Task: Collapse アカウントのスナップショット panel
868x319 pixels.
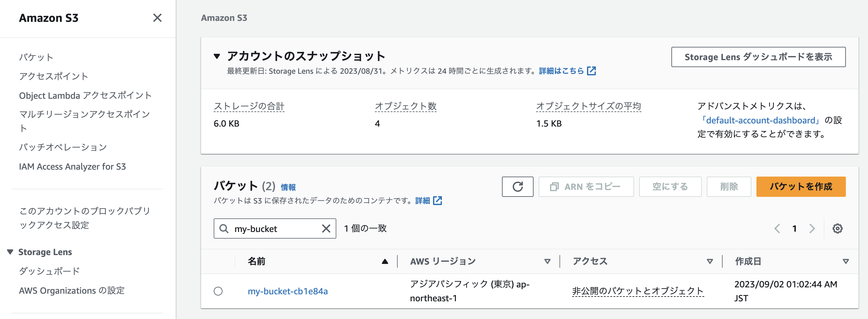Action: pos(217,56)
